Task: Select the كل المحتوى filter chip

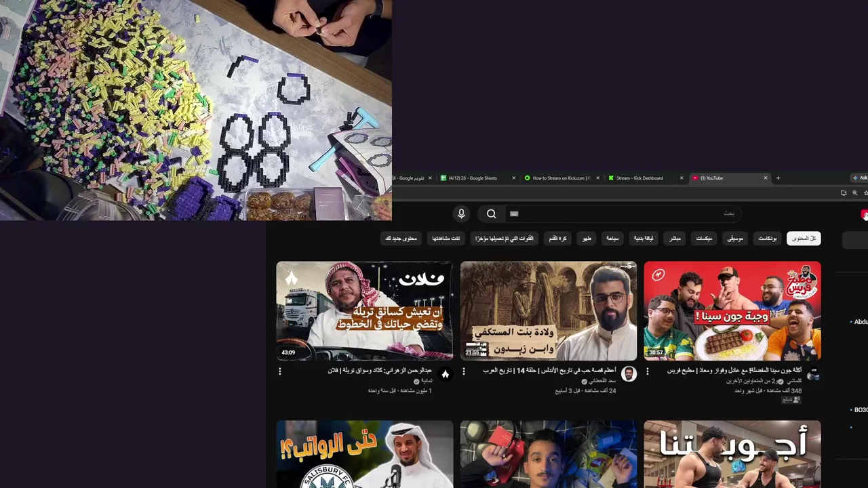Action: (804, 239)
